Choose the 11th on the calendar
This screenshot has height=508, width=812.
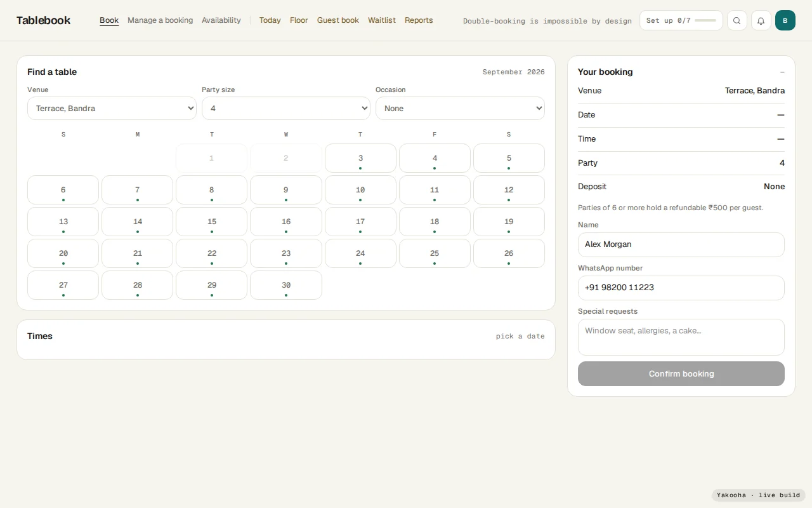coord(435,190)
